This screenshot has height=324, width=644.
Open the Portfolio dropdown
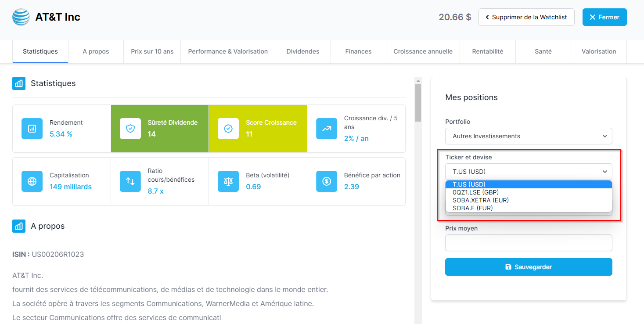click(x=529, y=136)
